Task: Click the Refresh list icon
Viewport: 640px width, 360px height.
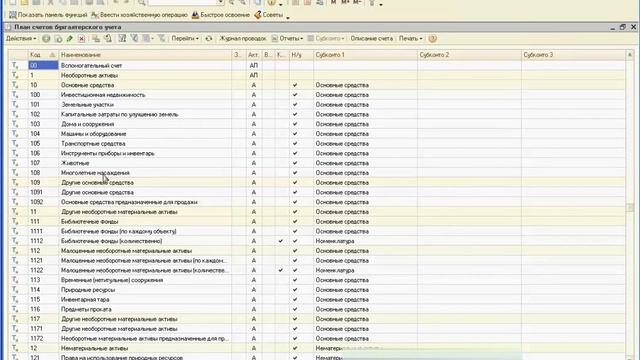Action: [209, 39]
